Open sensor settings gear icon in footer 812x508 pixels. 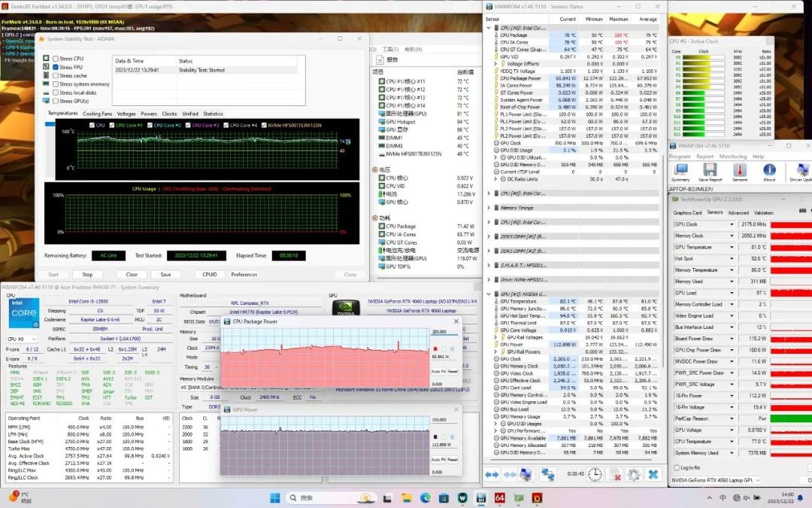point(633,474)
